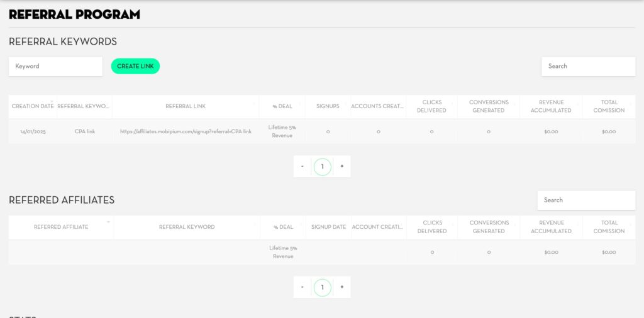Viewport: 644px width, 318px height.
Task: Click $0.00 Total Comission in Referred Affiliates row
Action: click(609, 253)
